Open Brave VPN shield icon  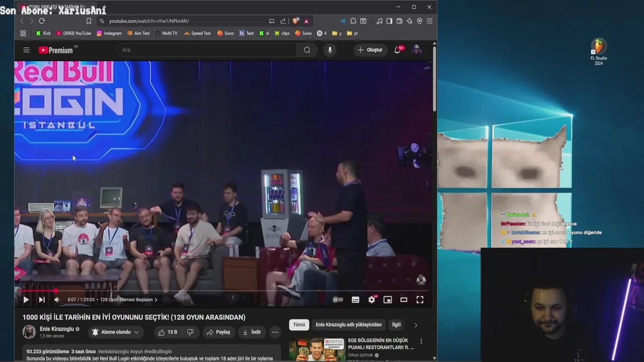click(x=420, y=21)
